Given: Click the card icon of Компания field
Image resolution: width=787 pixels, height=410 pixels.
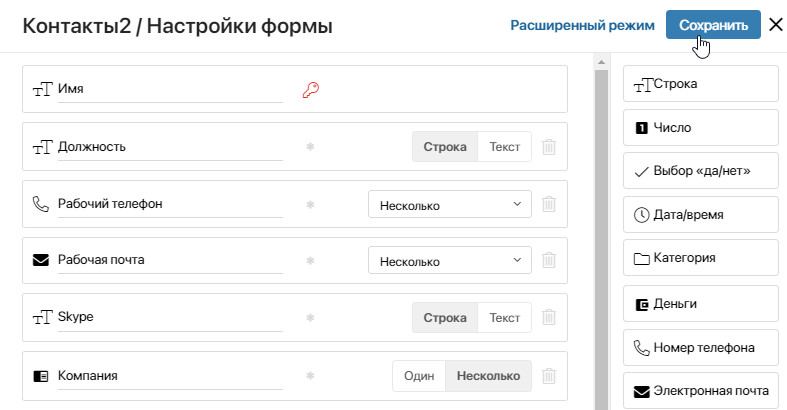Looking at the screenshot, I should (41, 376).
